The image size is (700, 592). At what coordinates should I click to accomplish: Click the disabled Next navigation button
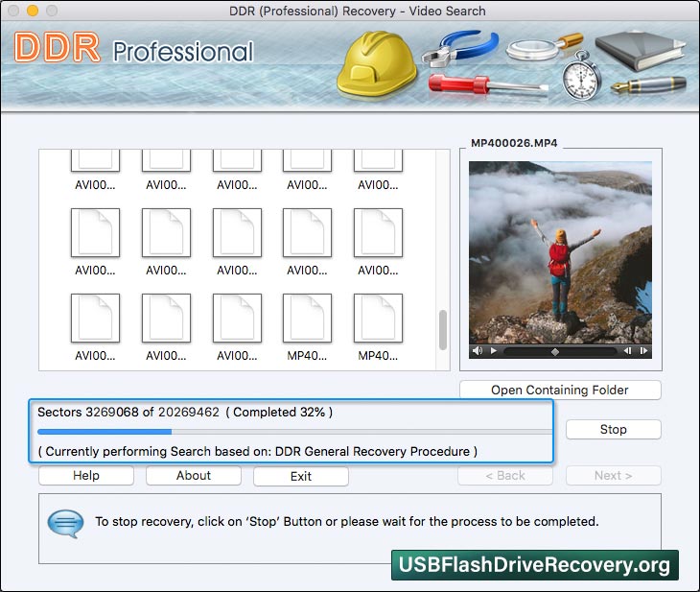(614, 475)
